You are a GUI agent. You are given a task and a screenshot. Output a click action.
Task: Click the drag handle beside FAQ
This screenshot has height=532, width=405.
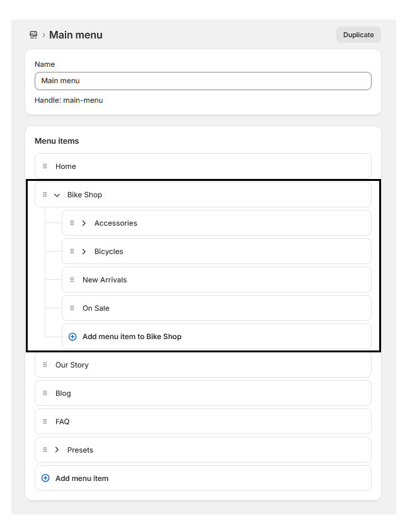(x=45, y=422)
